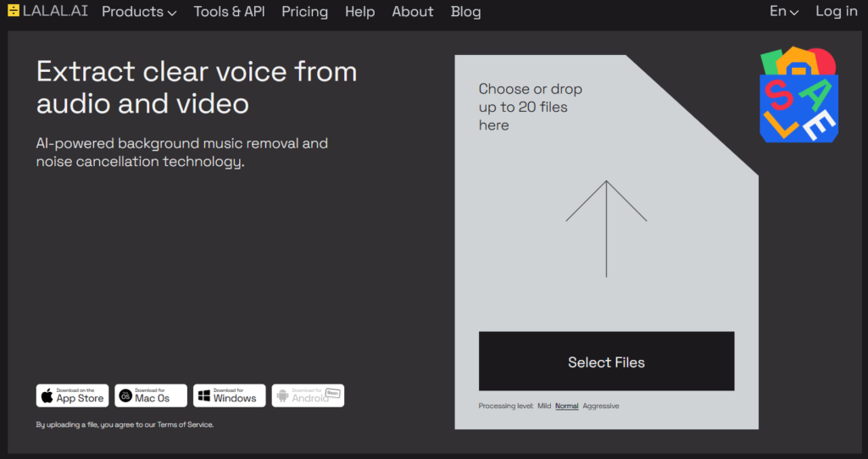Open the colorful SALE shopping bag icon
The height and width of the screenshot is (459, 868).
[798, 95]
